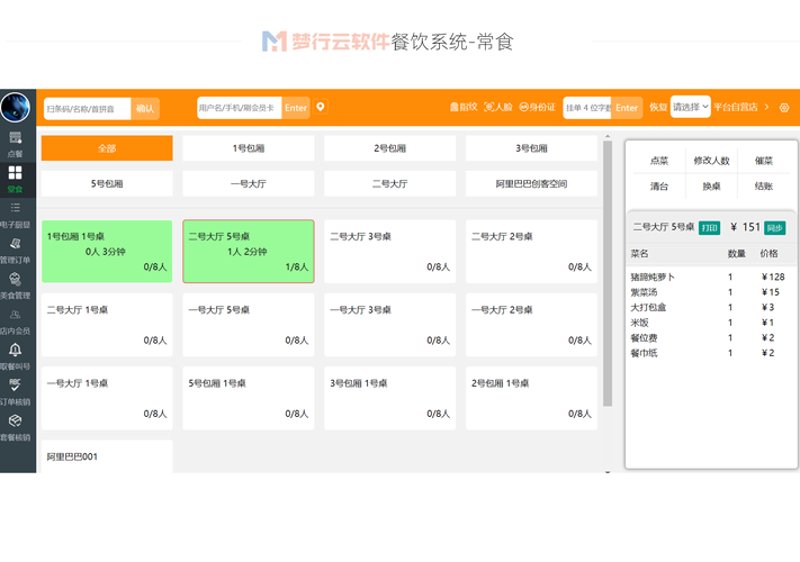800x562 pixels.
Task: Select table 一号大厅 3号桌
Action: click(390, 324)
